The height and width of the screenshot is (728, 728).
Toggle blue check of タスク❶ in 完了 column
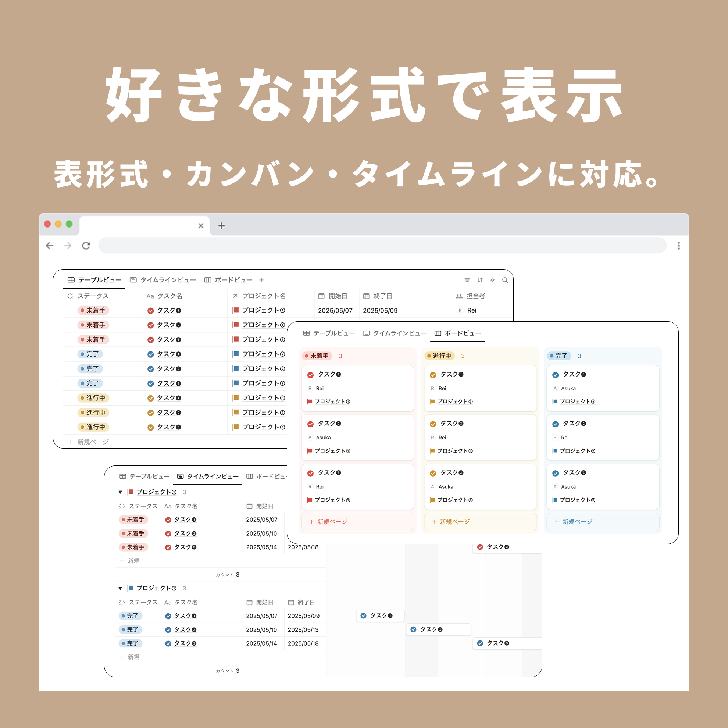click(x=556, y=375)
